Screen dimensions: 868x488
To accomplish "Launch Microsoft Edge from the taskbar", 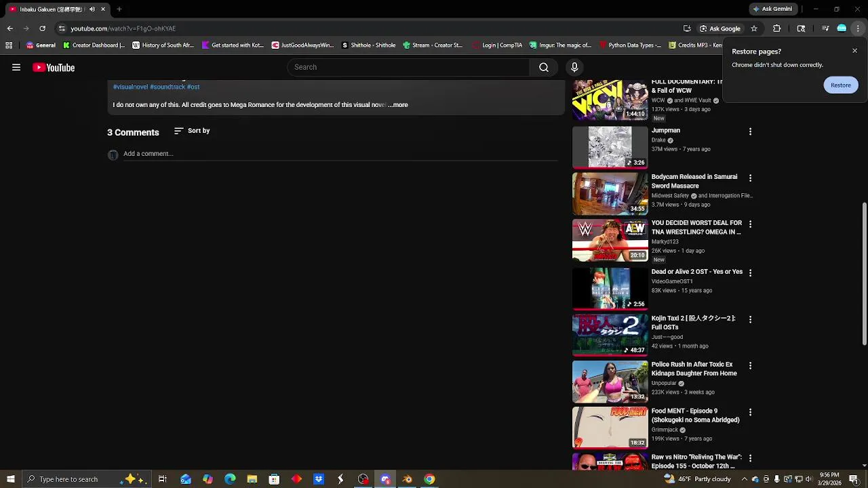I will click(x=230, y=479).
